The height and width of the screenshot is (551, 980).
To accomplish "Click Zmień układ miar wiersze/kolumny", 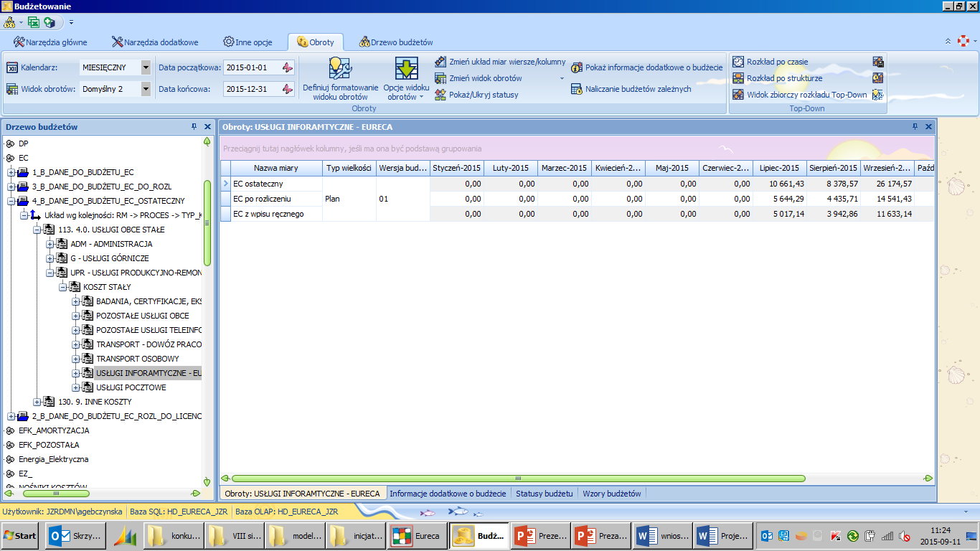I will click(x=500, y=62).
